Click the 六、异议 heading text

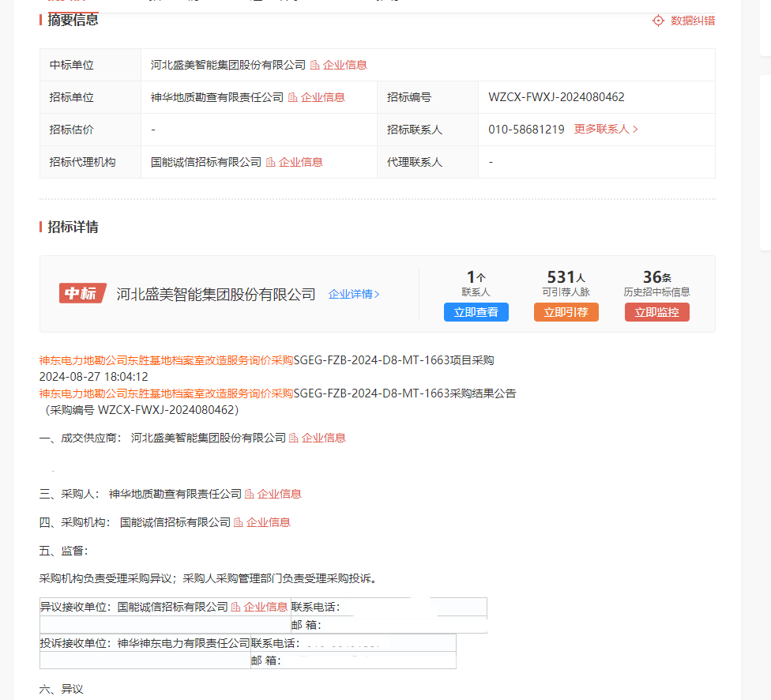tap(62, 690)
